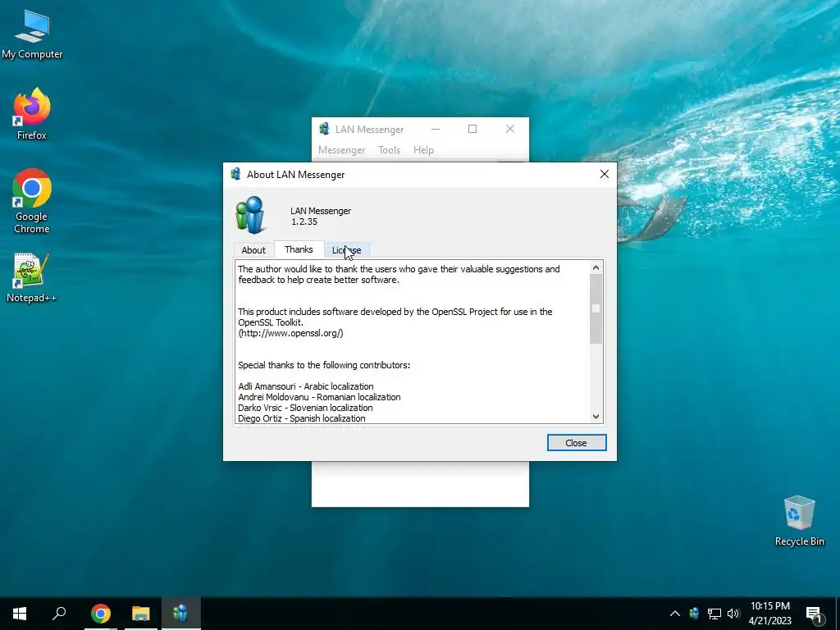Screen dimensions: 840x630
Task: Click 'Adli Amansouri - Arabic localization' line
Action: [x=306, y=386]
